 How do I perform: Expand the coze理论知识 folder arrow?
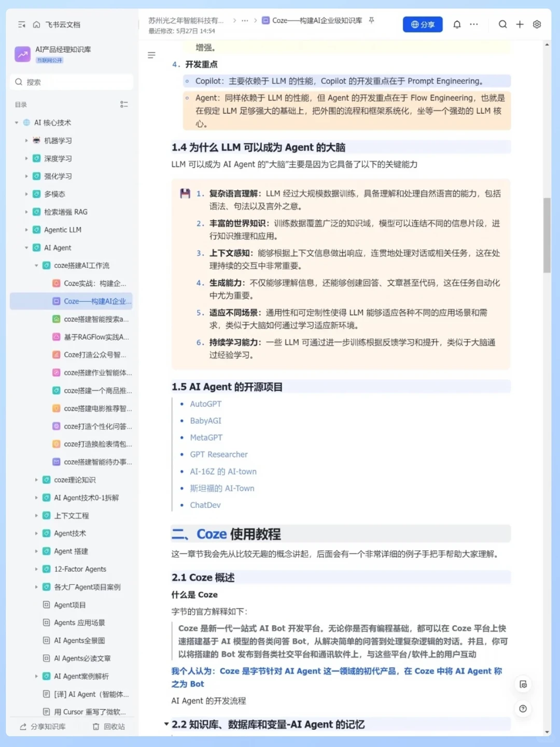coord(36,480)
